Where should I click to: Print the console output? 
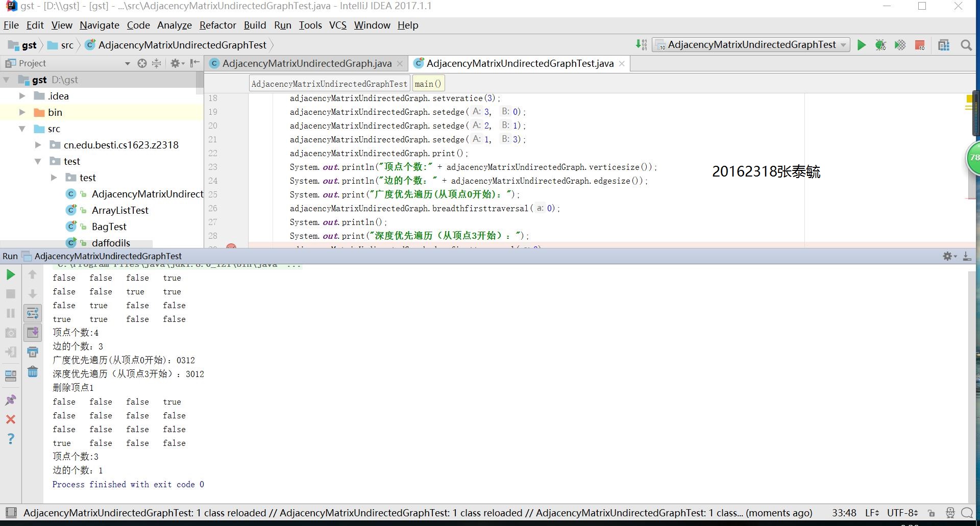point(32,352)
